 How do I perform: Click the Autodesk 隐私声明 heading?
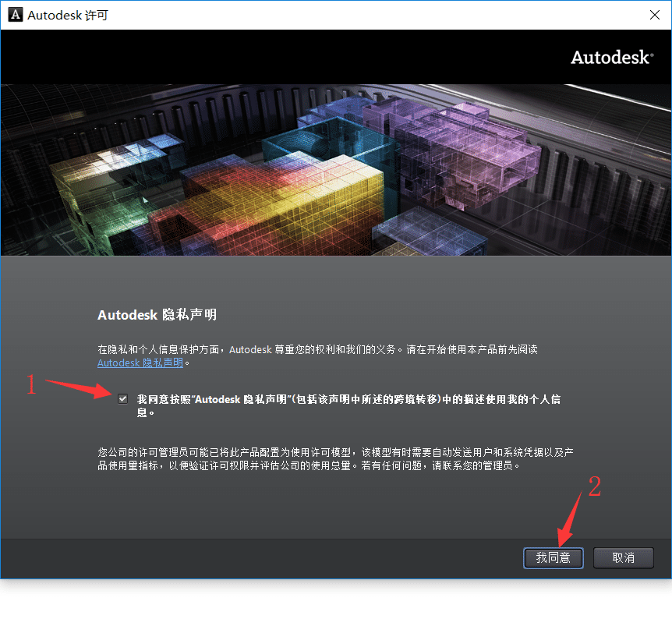click(x=157, y=315)
